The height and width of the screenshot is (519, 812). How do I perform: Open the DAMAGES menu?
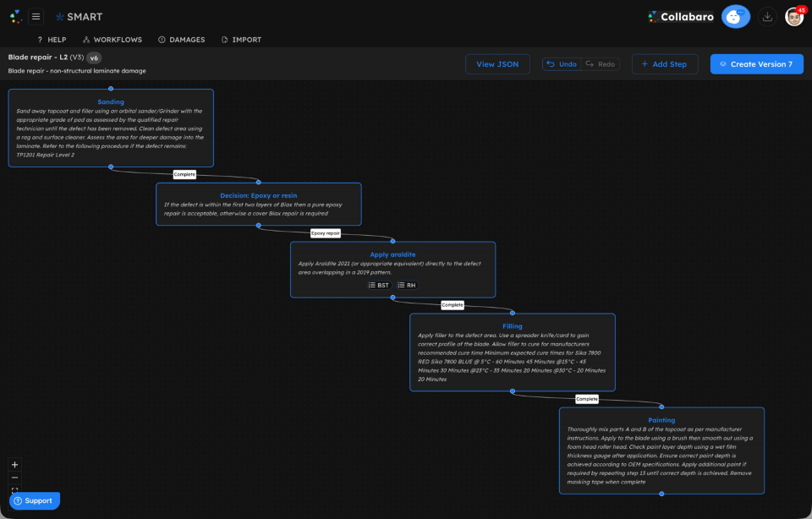[181, 39]
